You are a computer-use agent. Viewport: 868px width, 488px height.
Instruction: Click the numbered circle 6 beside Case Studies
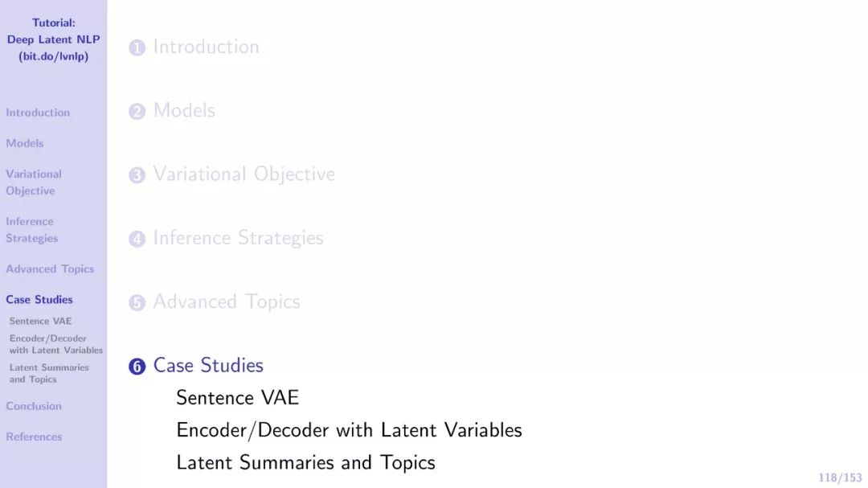click(137, 366)
